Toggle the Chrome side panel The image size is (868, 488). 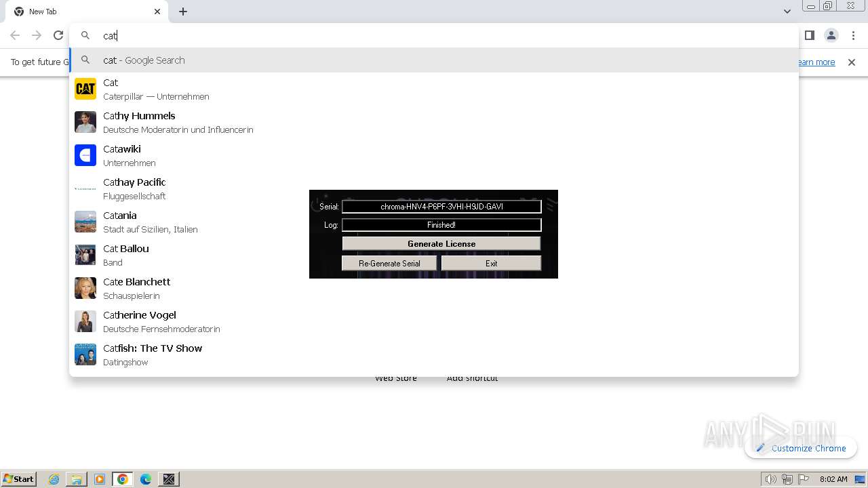(809, 35)
